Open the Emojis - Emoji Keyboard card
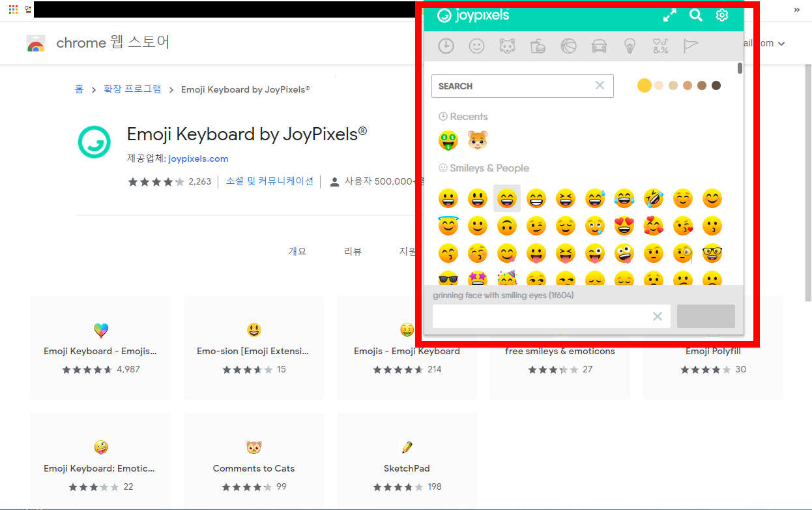812x510 pixels. (x=407, y=348)
